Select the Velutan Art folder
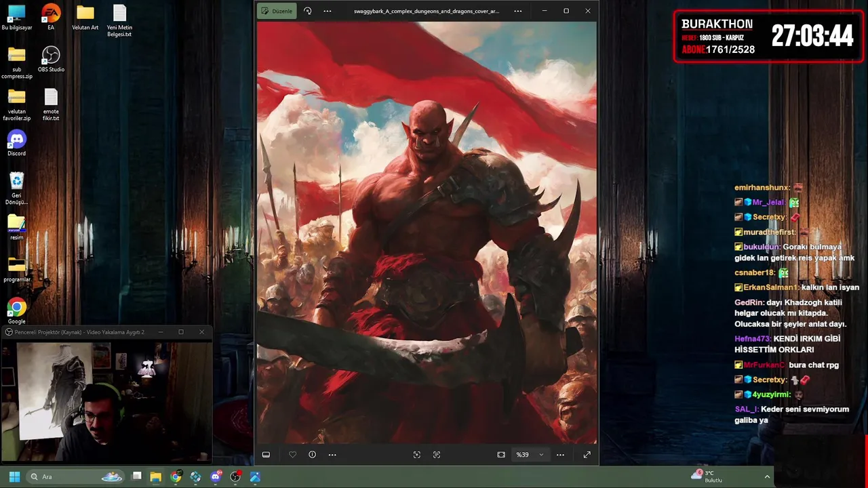 (85, 18)
